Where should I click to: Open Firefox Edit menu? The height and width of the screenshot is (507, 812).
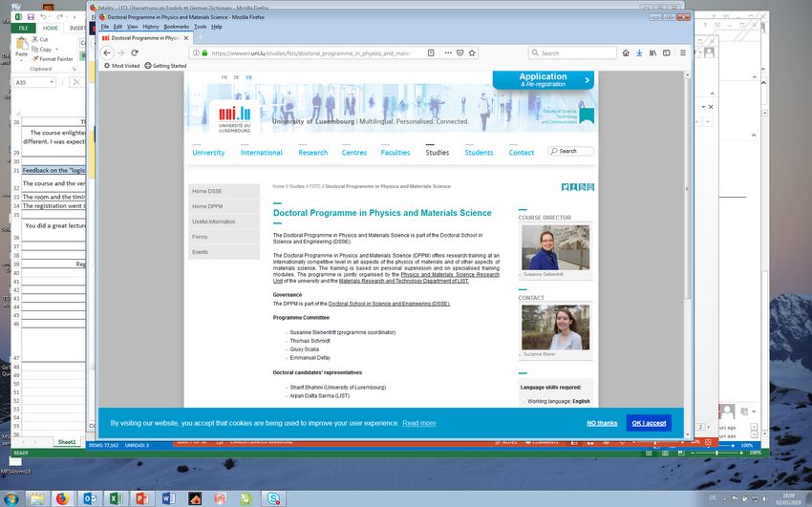118,27
